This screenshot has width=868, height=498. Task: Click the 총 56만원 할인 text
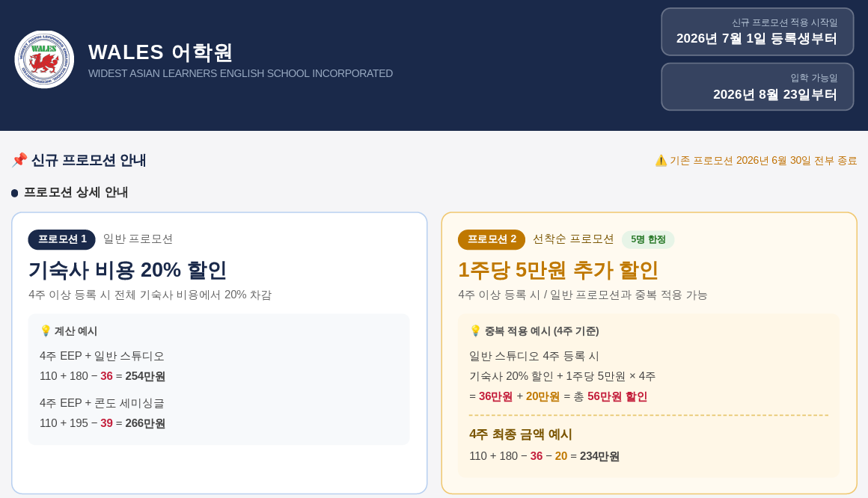point(610,397)
